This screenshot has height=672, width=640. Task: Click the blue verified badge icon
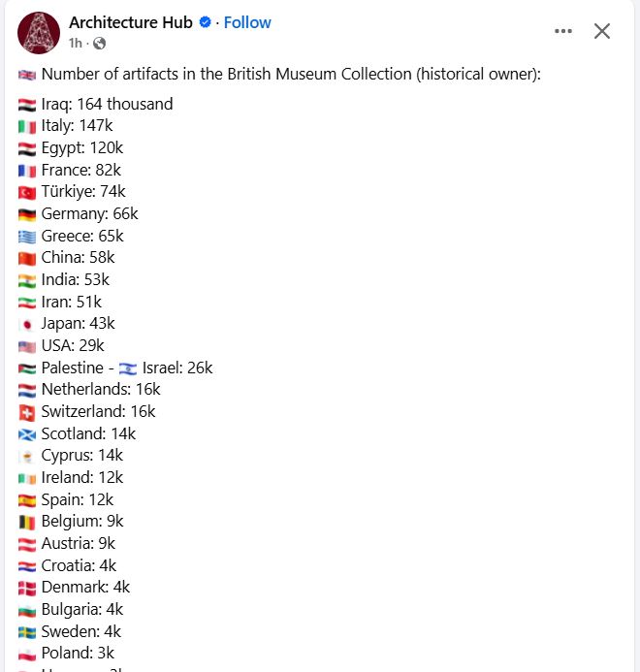click(x=206, y=22)
